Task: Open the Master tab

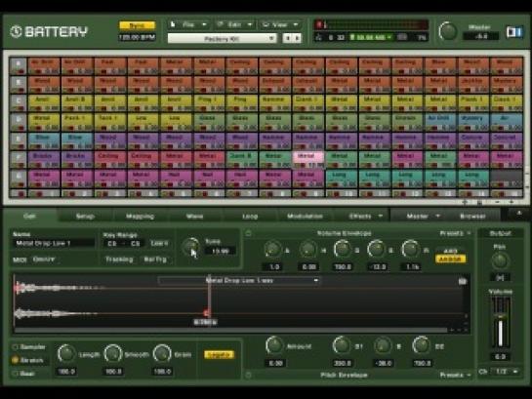Action: [x=419, y=216]
